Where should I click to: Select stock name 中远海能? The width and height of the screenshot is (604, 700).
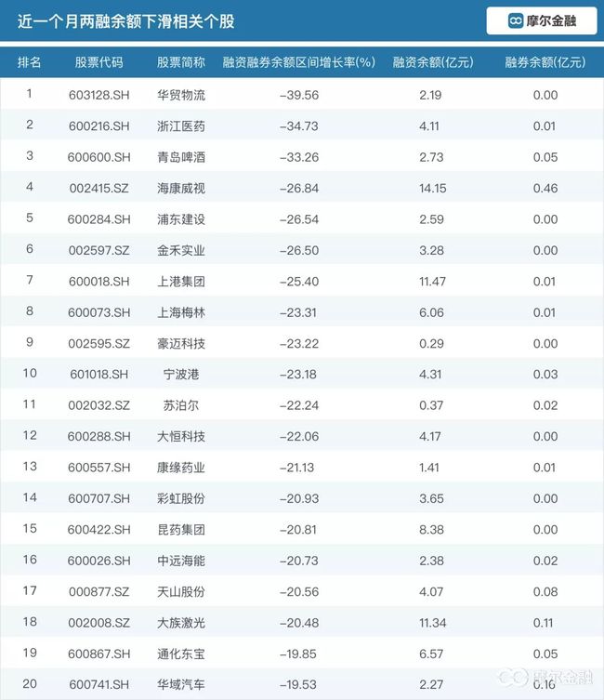coord(181,561)
